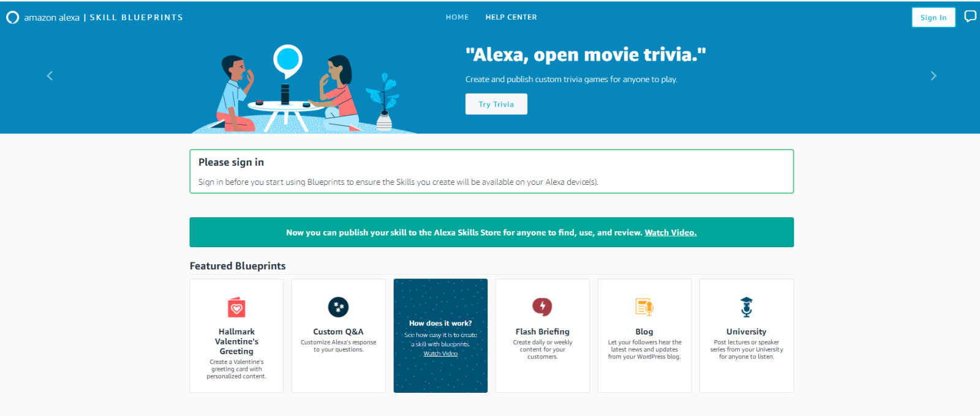Select the Custom Q&A blueprint title
This screenshot has width=980, height=416.
pyautogui.click(x=338, y=332)
